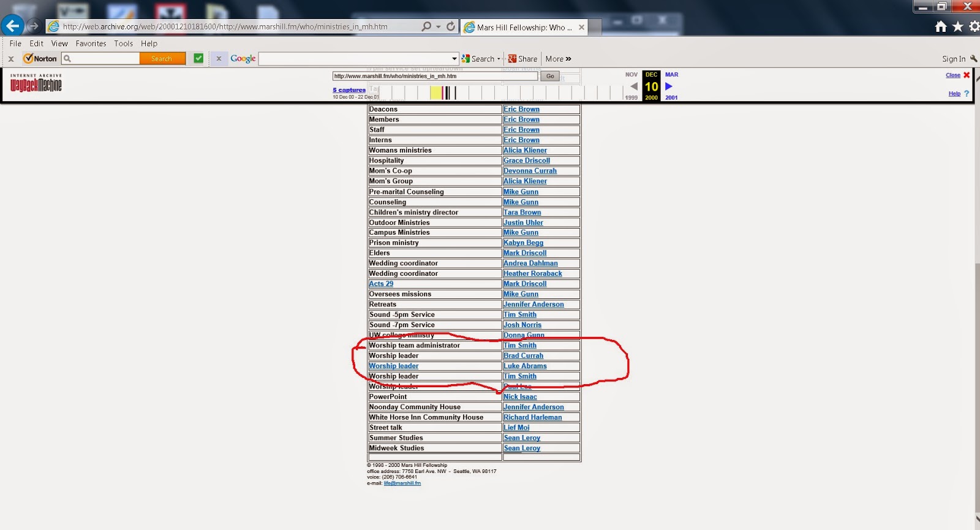Open the Tools menu
Viewport: 980px width, 530px height.
pyautogui.click(x=123, y=44)
